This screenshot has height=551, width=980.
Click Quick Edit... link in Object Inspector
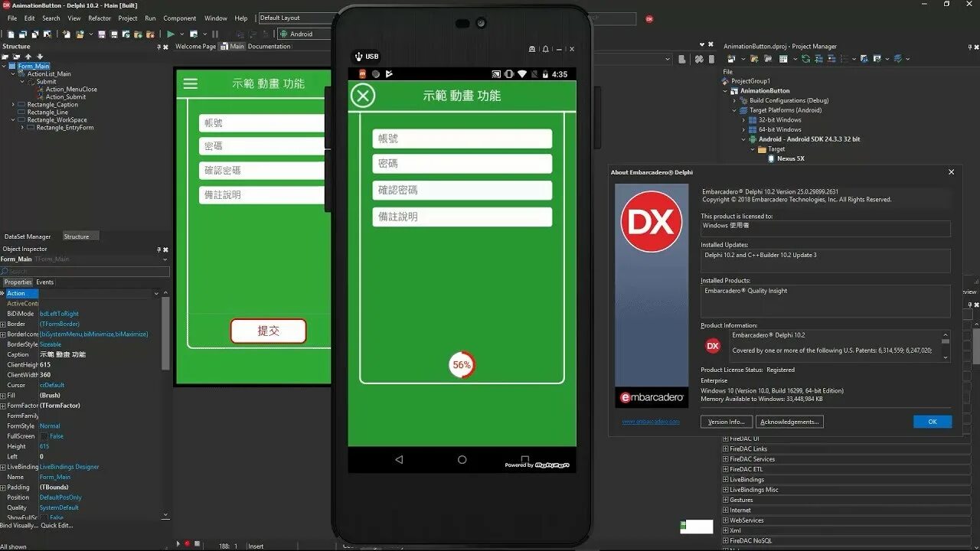click(57, 526)
